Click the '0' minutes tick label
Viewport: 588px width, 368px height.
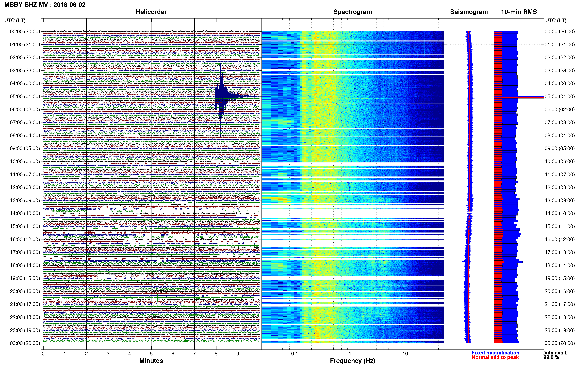pyautogui.click(x=43, y=354)
